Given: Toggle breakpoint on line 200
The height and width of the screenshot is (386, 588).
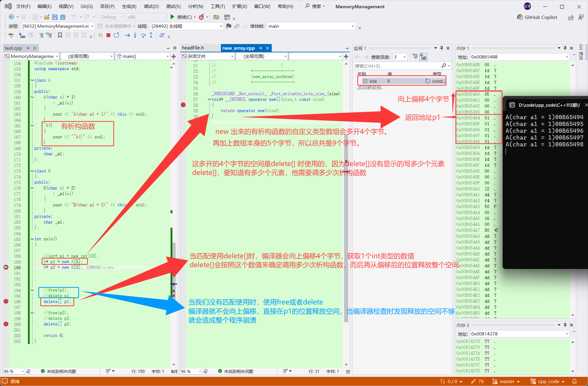Looking at the screenshot, I should (6, 324).
